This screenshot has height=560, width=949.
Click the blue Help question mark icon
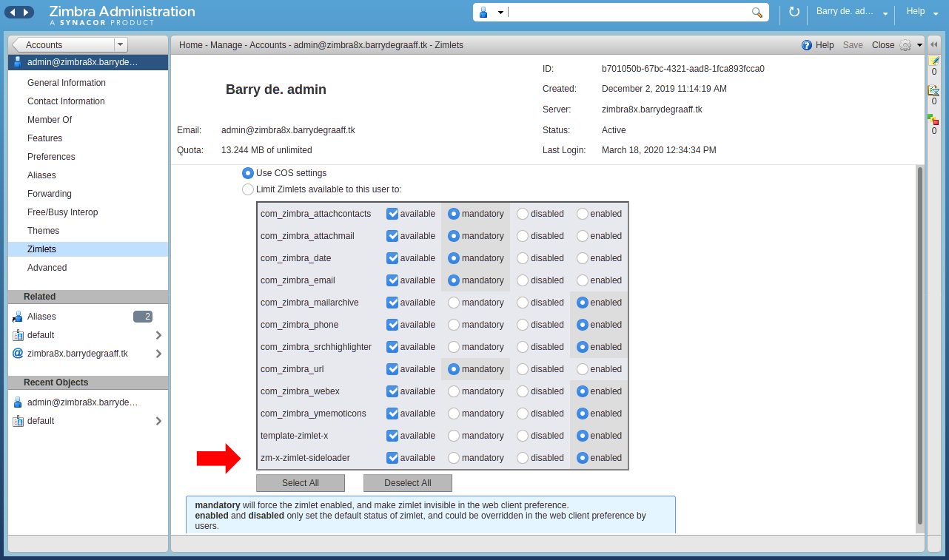807,45
